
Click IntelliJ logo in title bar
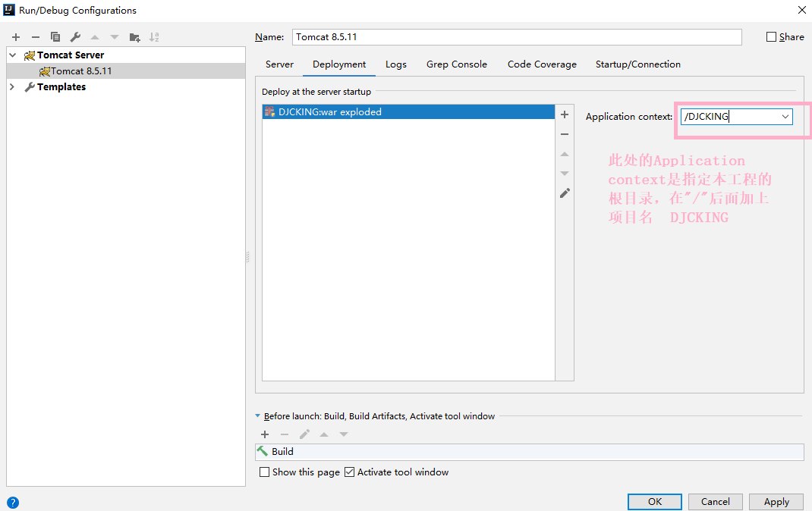tap(9, 10)
